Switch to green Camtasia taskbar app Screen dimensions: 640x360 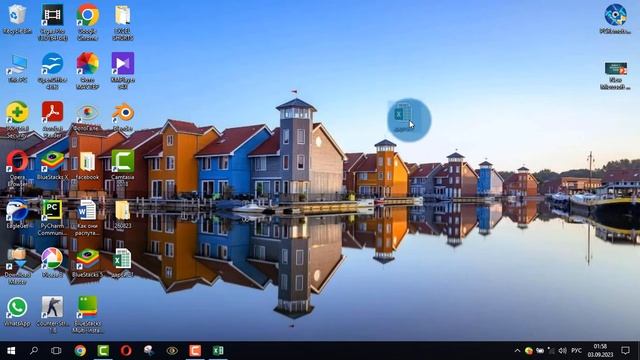click(x=103, y=351)
